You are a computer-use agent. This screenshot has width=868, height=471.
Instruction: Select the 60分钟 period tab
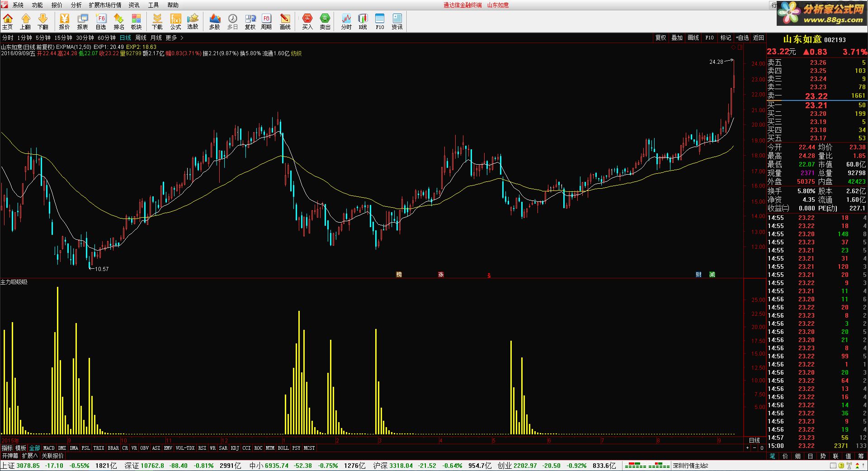(107, 38)
